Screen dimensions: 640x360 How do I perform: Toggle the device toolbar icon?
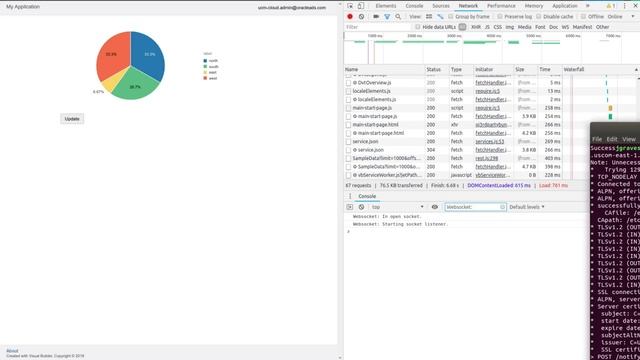pos(361,6)
